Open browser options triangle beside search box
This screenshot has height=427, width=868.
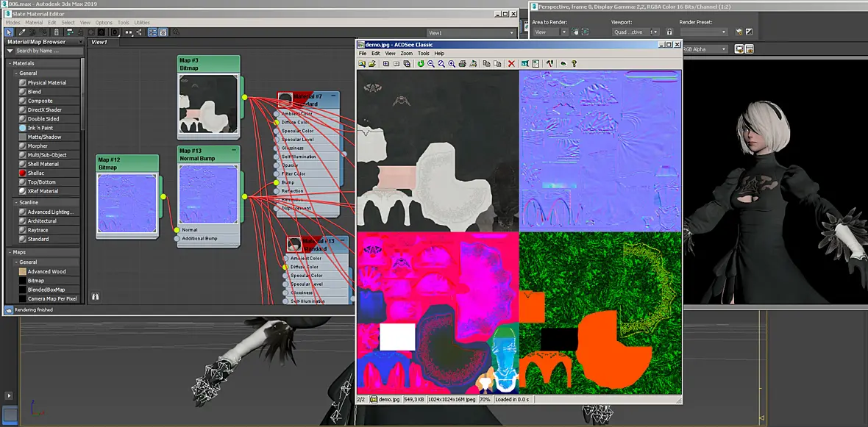pos(10,51)
